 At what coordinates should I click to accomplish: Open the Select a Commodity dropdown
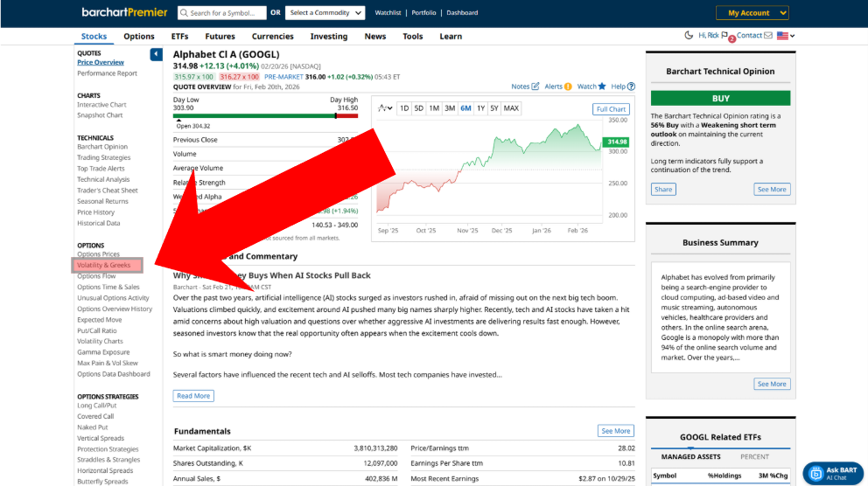pos(325,13)
